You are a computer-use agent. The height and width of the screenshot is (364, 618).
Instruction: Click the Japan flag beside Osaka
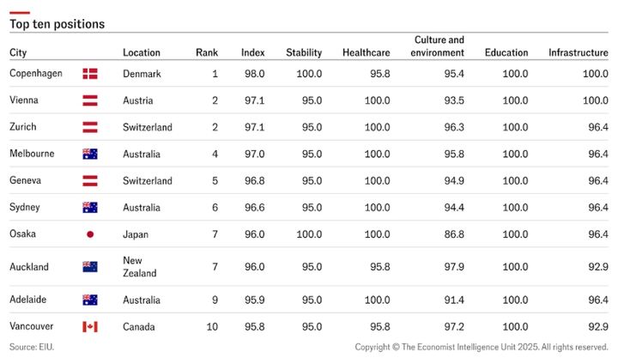coord(89,234)
